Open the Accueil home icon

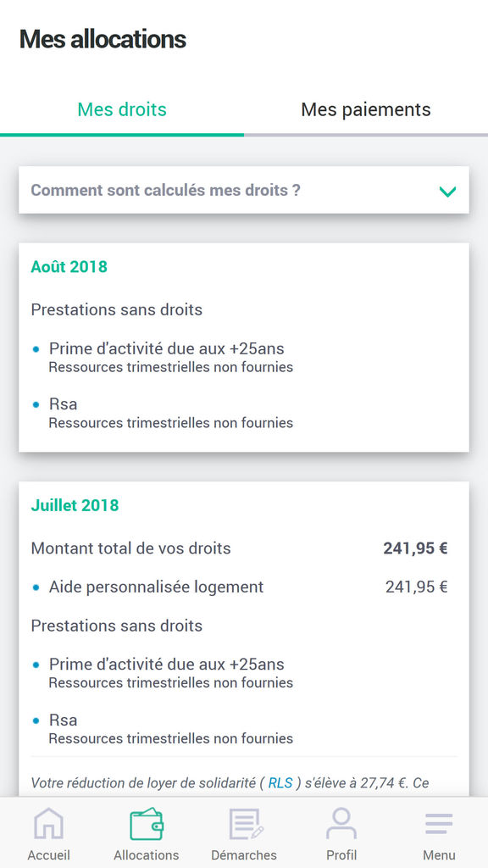[48, 824]
